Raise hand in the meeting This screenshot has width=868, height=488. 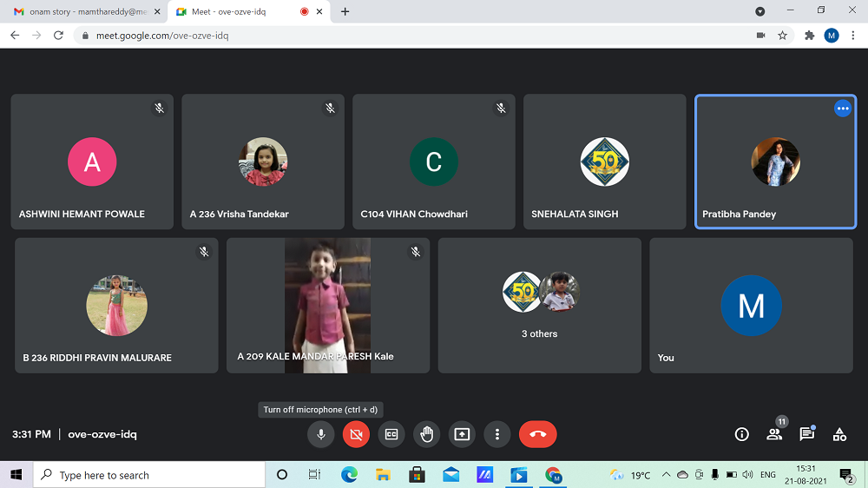427,434
